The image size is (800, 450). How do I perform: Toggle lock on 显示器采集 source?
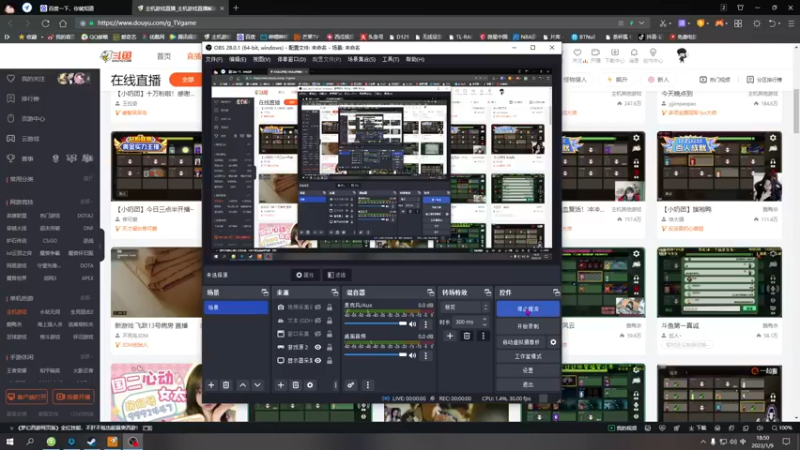pos(330,360)
